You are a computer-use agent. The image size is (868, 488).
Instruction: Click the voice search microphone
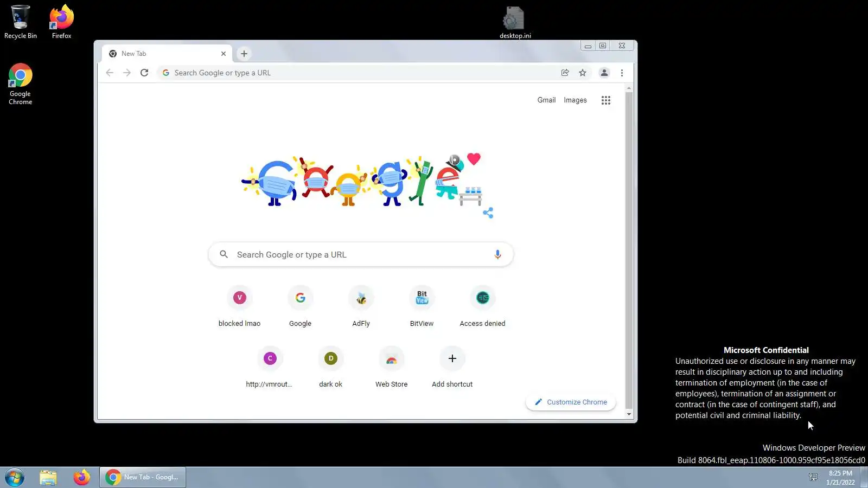[x=497, y=254]
